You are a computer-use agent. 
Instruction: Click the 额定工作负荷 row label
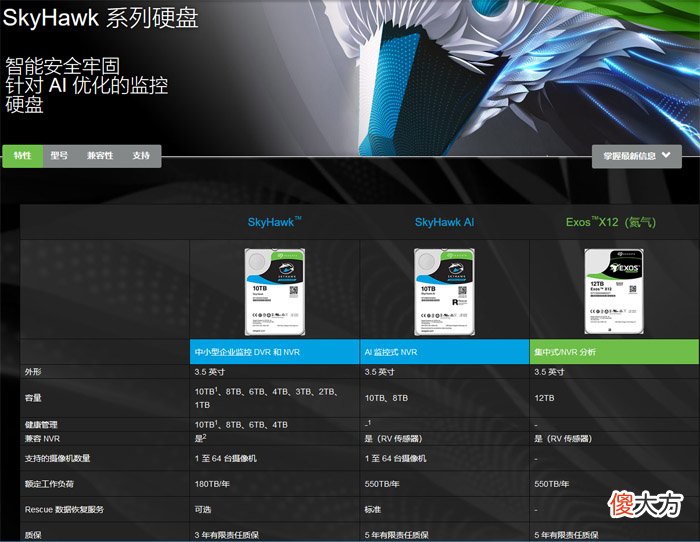coord(49,484)
